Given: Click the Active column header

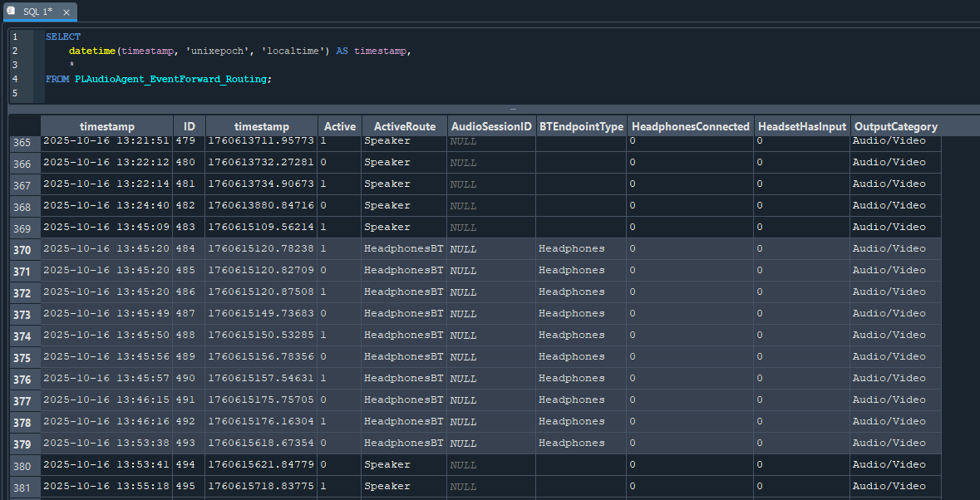Looking at the screenshot, I should [x=339, y=126].
